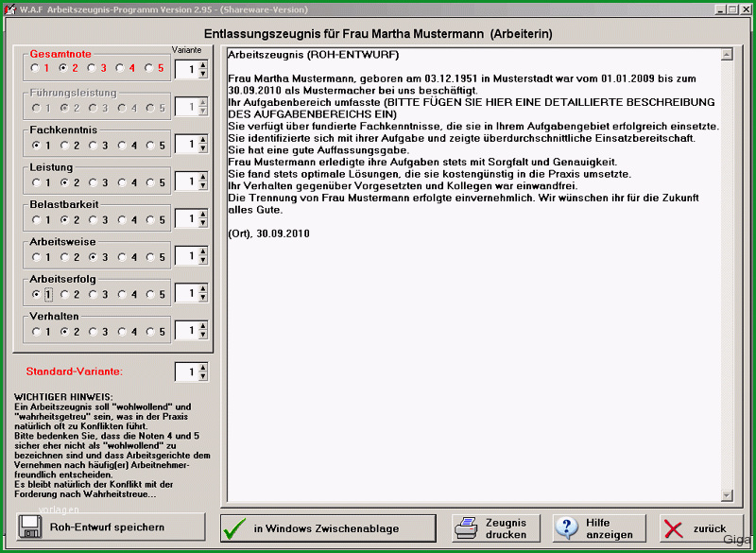
Task: Select Fachkenntnis grade 4
Action: click(122, 146)
